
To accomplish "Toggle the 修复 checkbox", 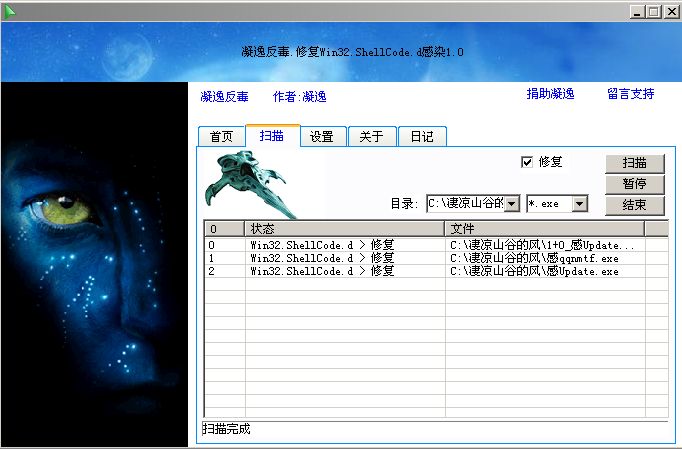I will click(527, 162).
